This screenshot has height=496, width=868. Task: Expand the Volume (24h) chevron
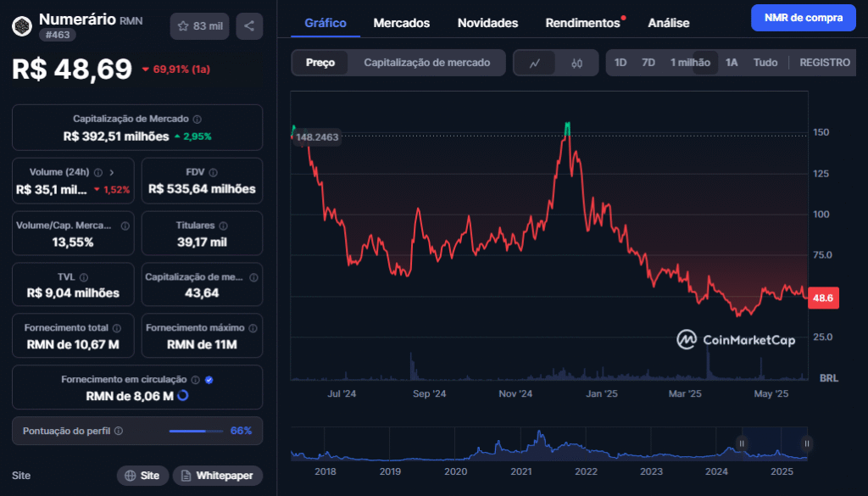click(112, 172)
